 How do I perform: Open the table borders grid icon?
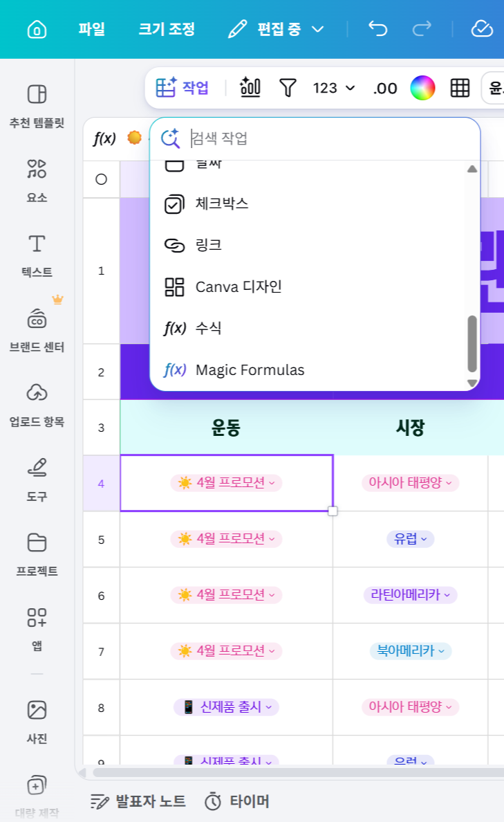point(460,88)
